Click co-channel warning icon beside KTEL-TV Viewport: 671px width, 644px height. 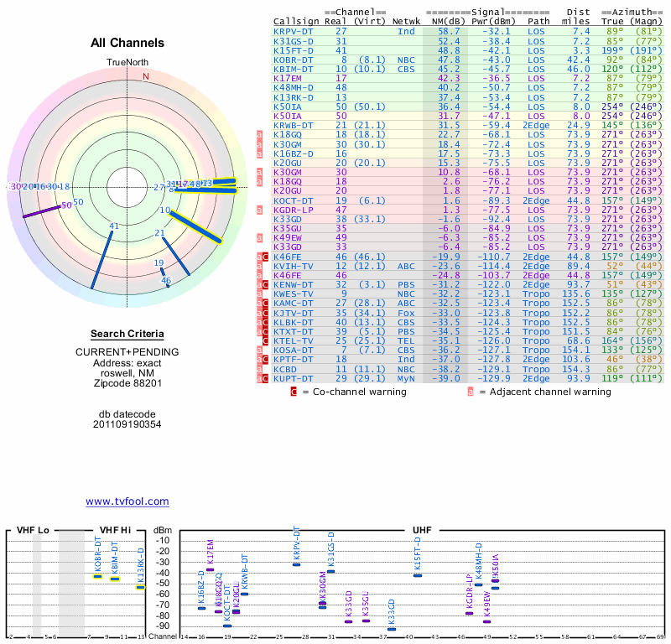pos(265,340)
